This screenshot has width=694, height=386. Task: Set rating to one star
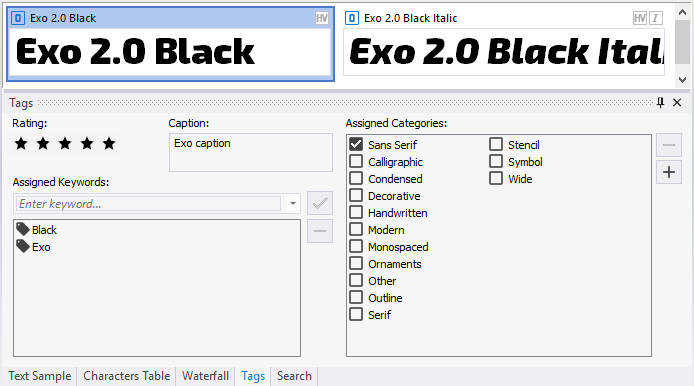[21, 143]
